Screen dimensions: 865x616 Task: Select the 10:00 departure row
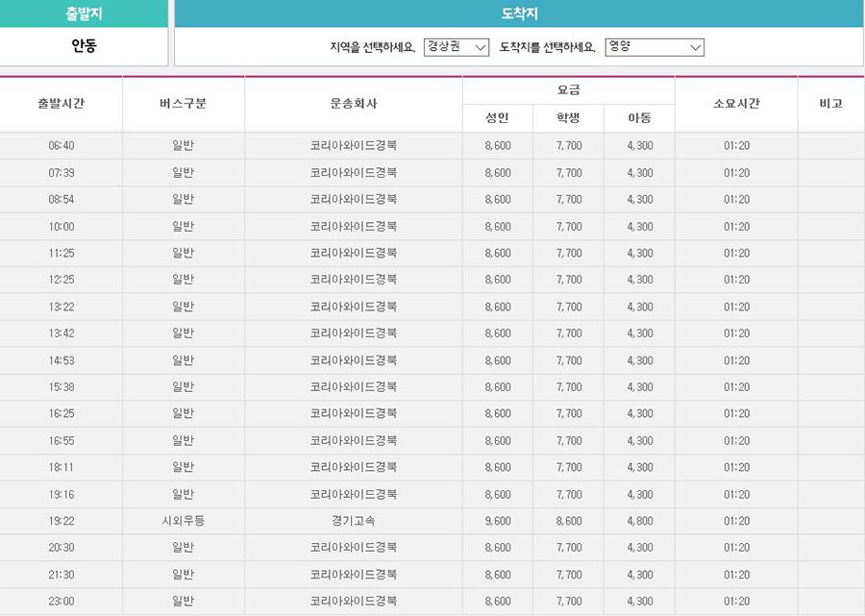coord(61,227)
